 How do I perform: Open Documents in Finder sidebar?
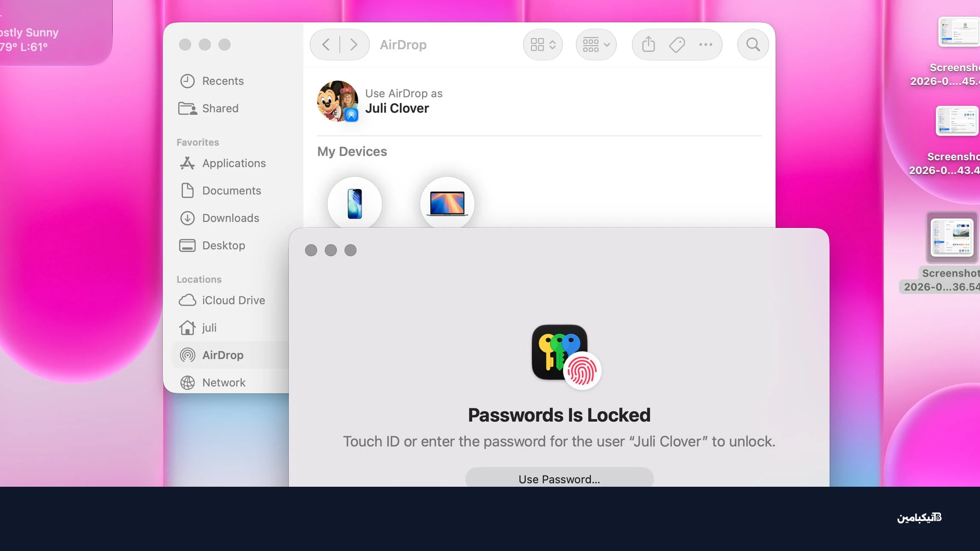click(x=220, y=191)
